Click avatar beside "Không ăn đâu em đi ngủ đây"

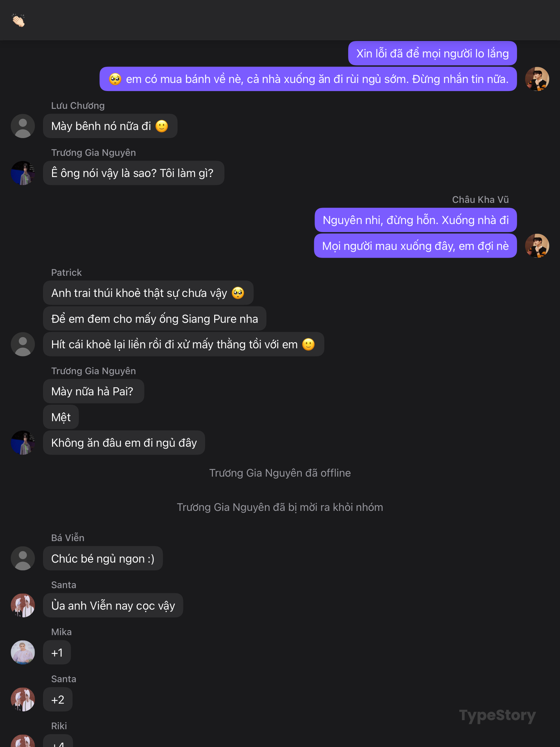click(23, 443)
